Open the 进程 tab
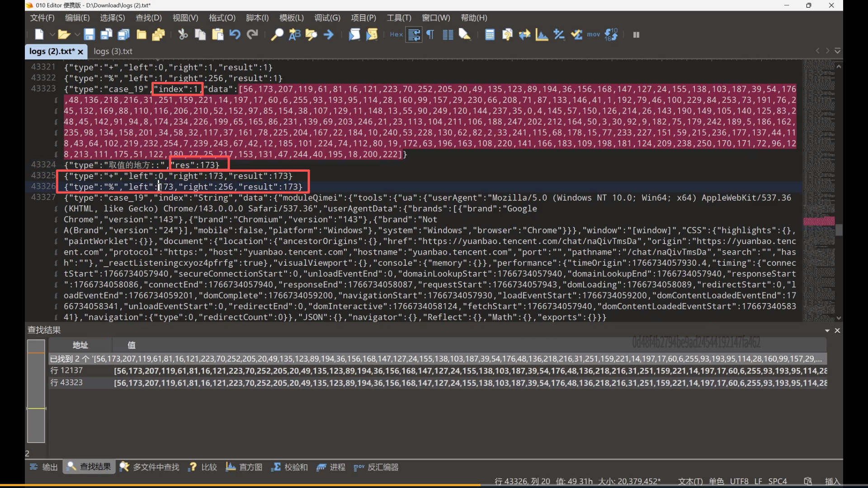The width and height of the screenshot is (868, 488). pyautogui.click(x=331, y=467)
